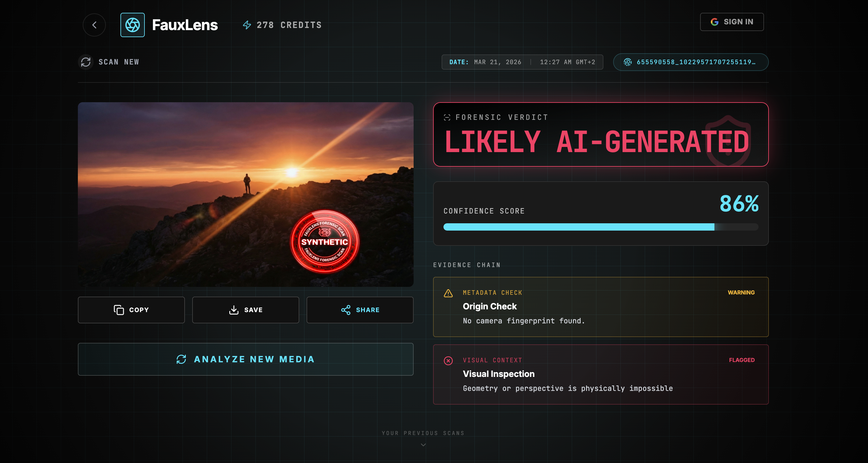Viewport: 868px width, 463px height.
Task: Click the Visual Context flagged X icon
Action: 448,360
